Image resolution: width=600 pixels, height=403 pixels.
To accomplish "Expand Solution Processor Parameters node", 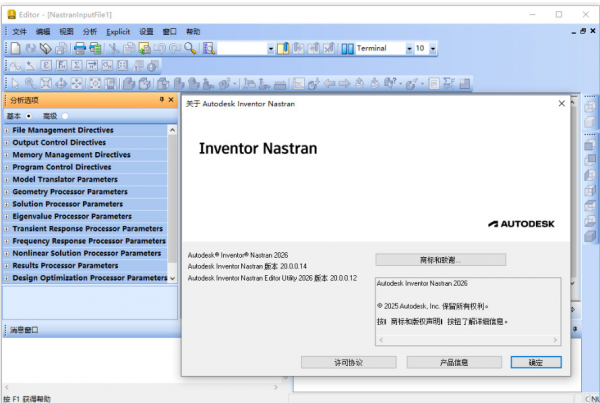I will coord(7,204).
